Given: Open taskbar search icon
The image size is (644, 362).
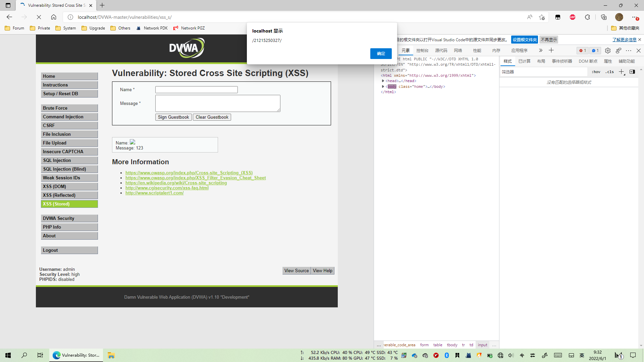Looking at the screenshot, I should pyautogui.click(x=24, y=355).
